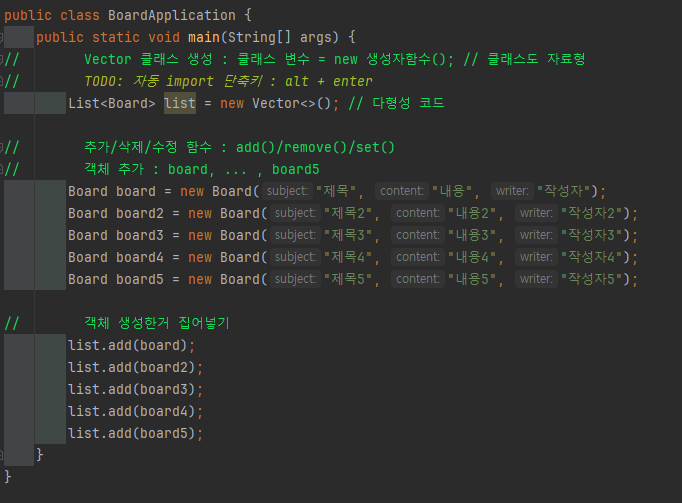The height and width of the screenshot is (503, 682).
Task: Click the list.add(board2) statement
Action: [135, 367]
